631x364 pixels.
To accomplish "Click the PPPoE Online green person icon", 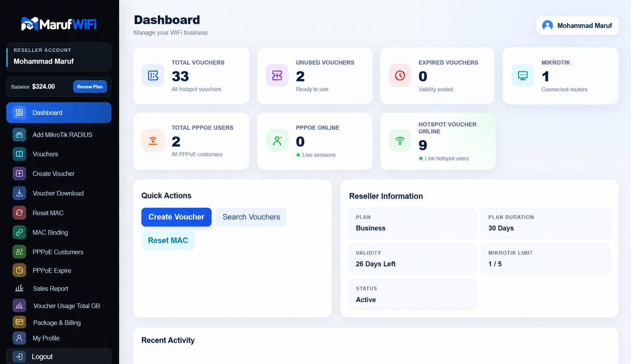I will tap(277, 141).
